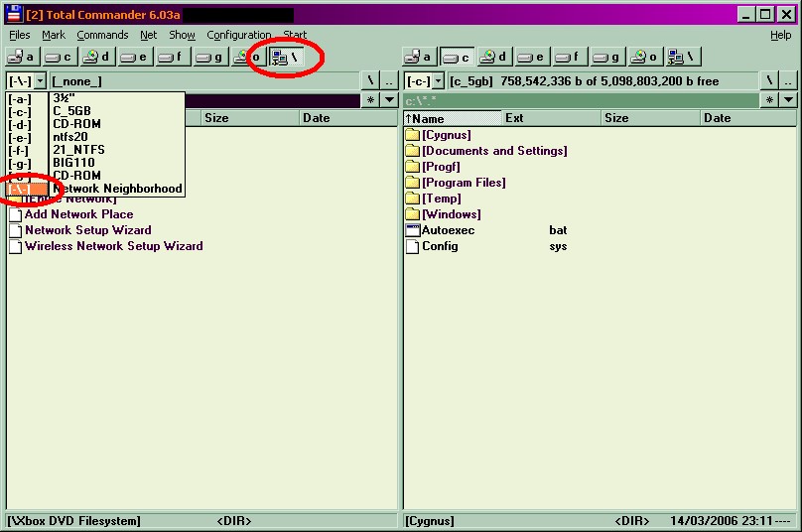Select drive e button in right drive bar
This screenshot has height=532, width=802.
[x=532, y=57]
